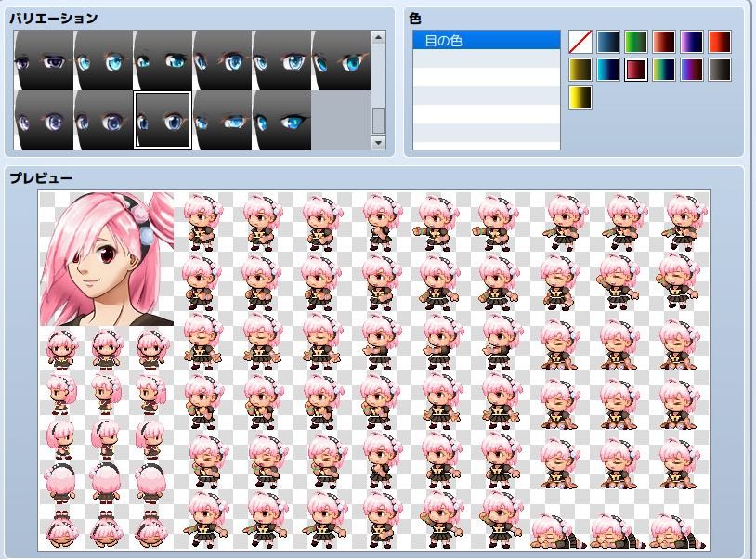Image resolution: width=756 pixels, height=559 pixels.
Task: Select the no-color swatch with red diagonal line
Action: click(580, 40)
